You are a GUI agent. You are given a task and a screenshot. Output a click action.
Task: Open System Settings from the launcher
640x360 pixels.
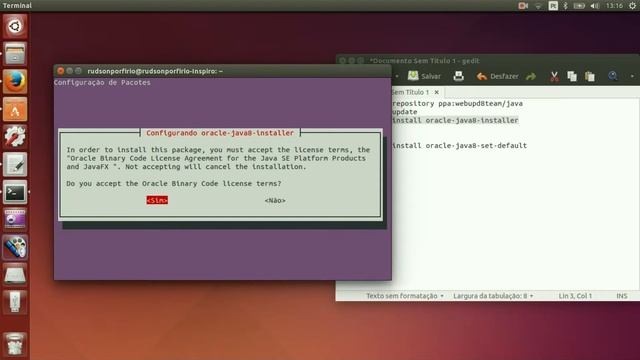(x=15, y=136)
